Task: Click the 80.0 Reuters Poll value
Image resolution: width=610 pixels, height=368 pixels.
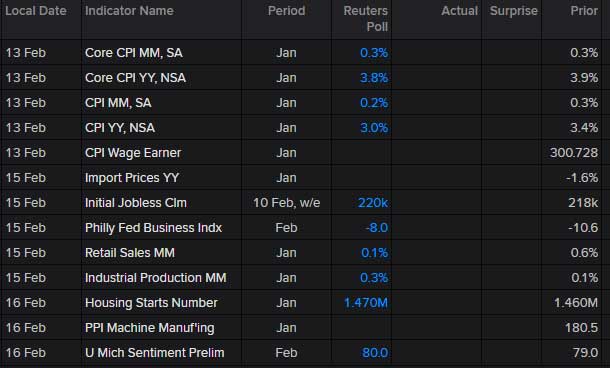Action: 375,353
